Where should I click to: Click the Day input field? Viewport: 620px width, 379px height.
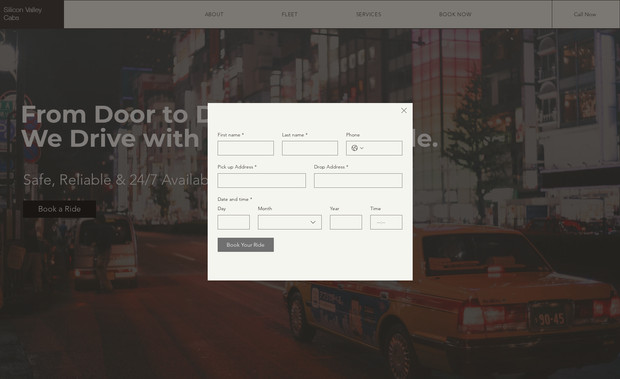[233, 222]
